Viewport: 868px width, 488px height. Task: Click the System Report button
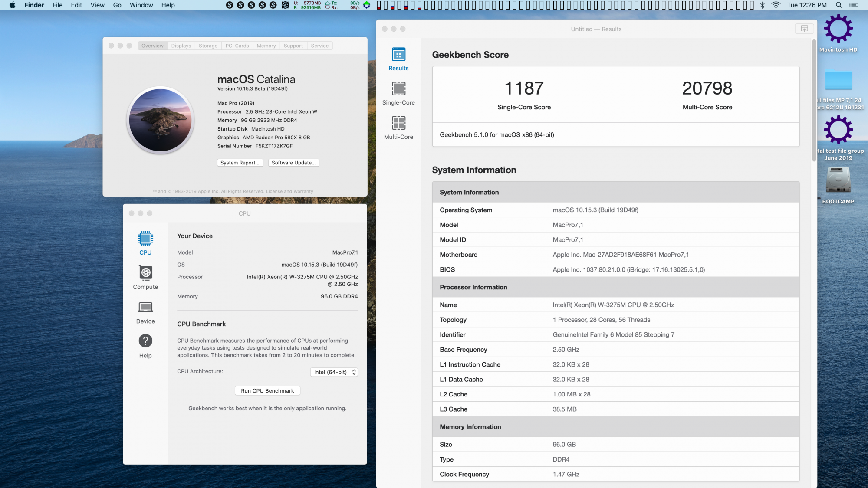click(x=240, y=163)
